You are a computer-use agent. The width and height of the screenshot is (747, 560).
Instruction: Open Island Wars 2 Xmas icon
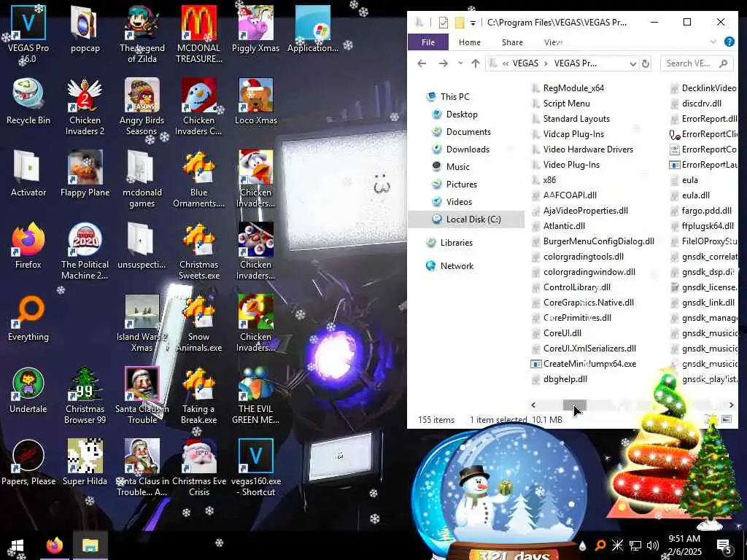point(142,324)
